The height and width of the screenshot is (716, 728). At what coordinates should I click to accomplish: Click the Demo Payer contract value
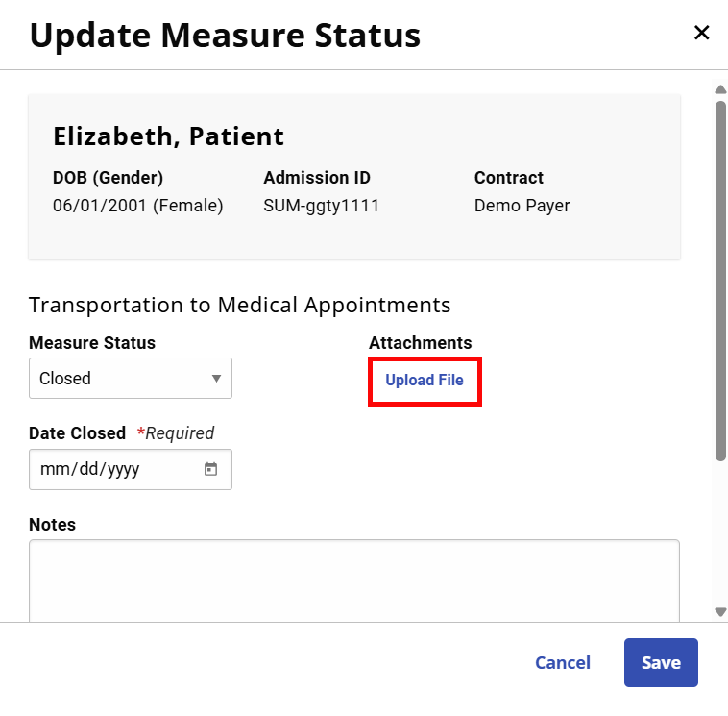pyautogui.click(x=522, y=206)
